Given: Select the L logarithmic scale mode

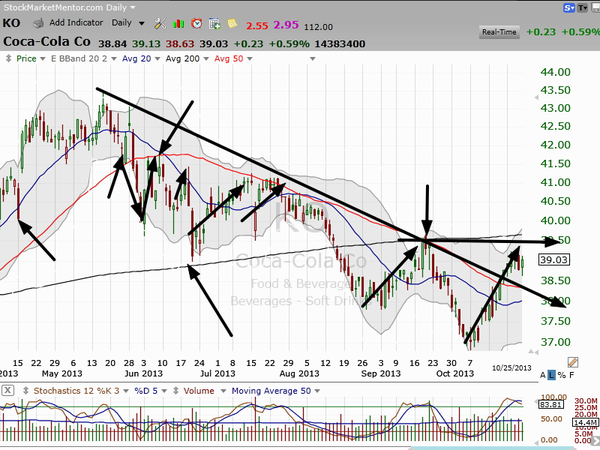Looking at the screenshot, I should (x=551, y=375).
